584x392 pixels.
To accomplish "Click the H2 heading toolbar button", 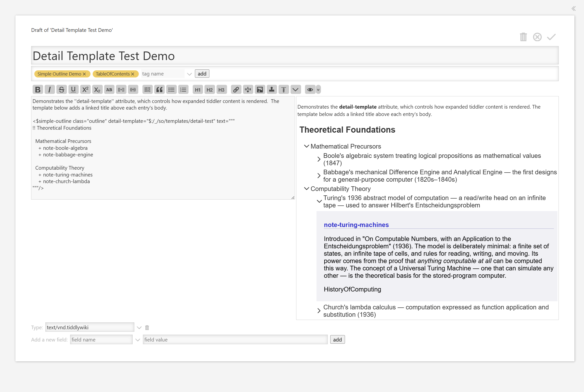I will (x=210, y=89).
